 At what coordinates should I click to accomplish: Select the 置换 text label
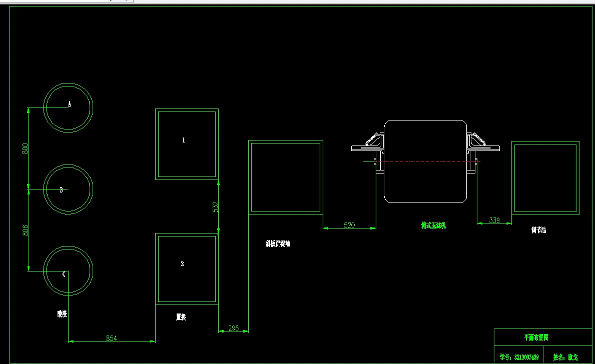point(181,317)
